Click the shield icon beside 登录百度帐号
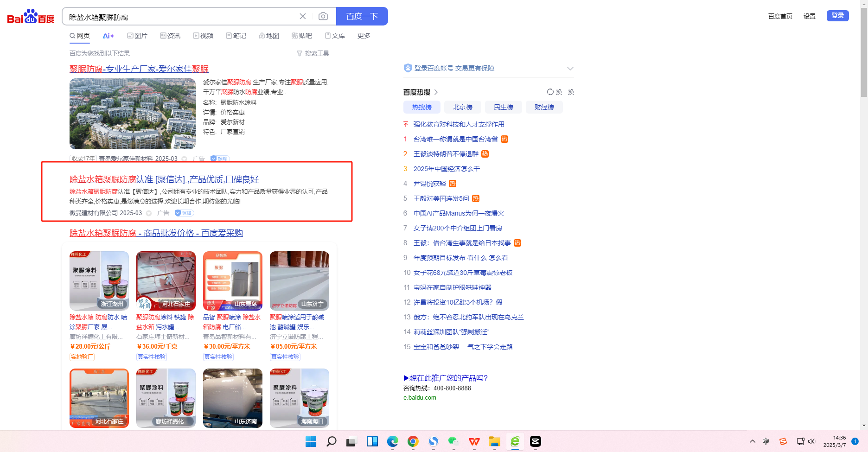Screen dimensions: 868x452 coord(408,68)
